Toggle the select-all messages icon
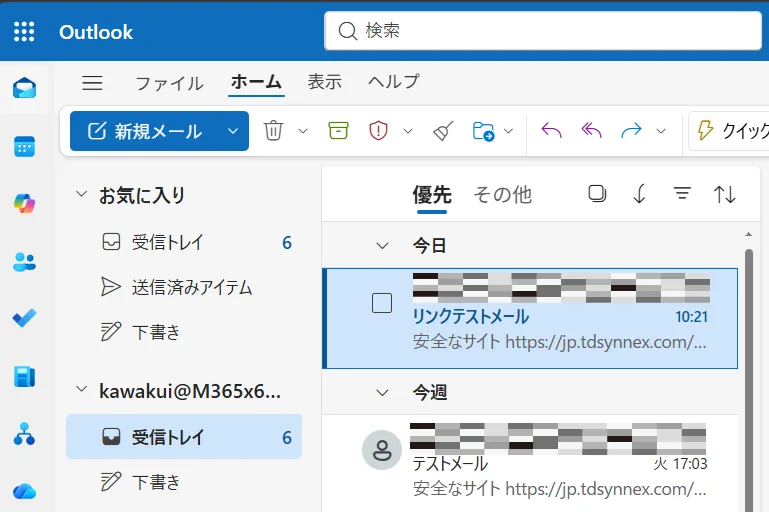This screenshot has height=512, width=769. [x=597, y=194]
